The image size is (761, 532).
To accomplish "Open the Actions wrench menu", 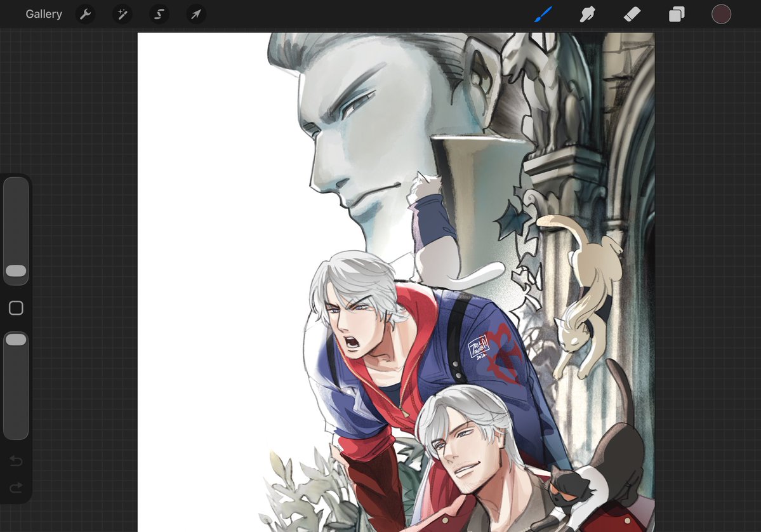I will pos(86,14).
